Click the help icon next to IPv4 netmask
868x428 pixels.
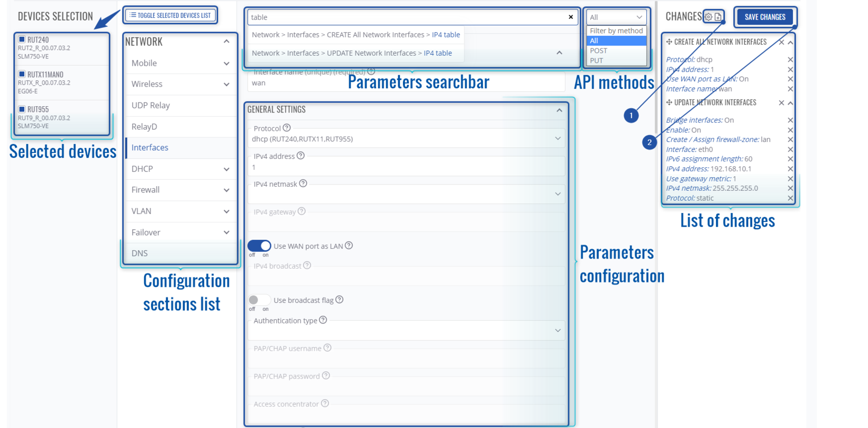coord(303,184)
